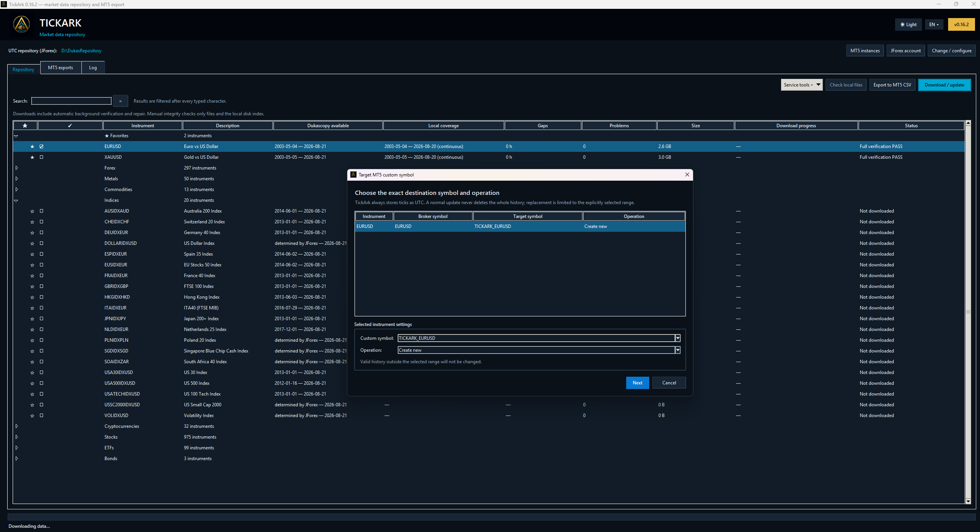Star the ESPIDXEUR instrument
980x532 pixels.
click(x=32, y=254)
